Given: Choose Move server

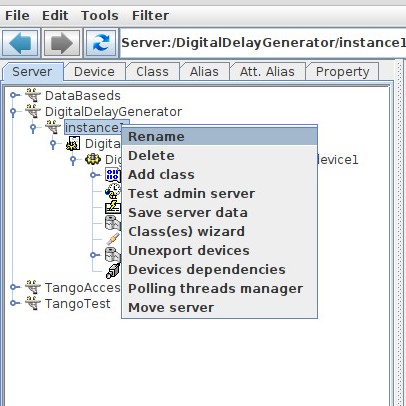Looking at the screenshot, I should click(219, 308).
